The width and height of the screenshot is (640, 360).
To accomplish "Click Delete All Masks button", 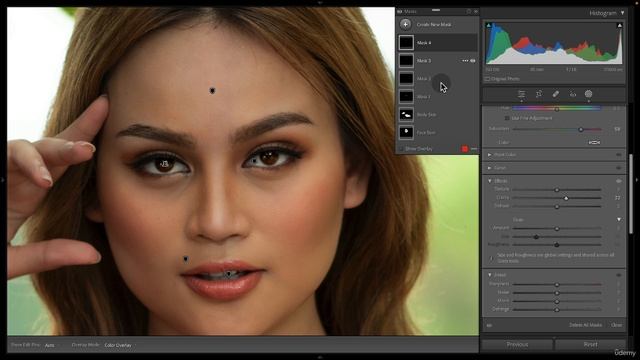I will (x=585, y=325).
